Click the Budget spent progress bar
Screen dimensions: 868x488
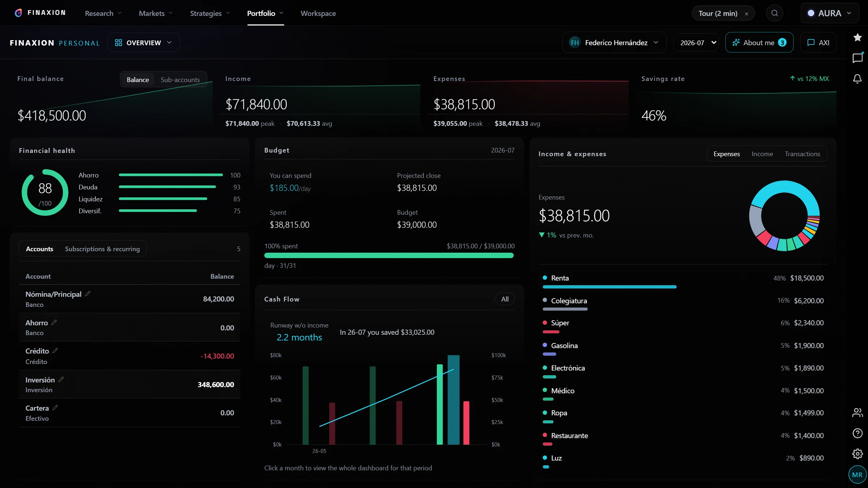coord(389,256)
